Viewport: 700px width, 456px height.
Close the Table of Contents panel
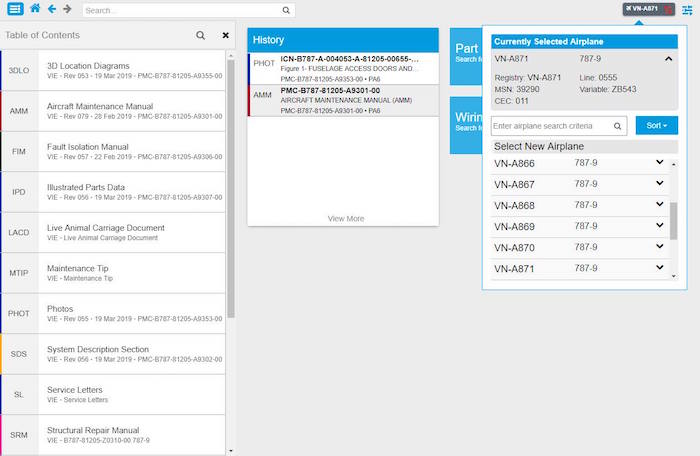coord(225,35)
